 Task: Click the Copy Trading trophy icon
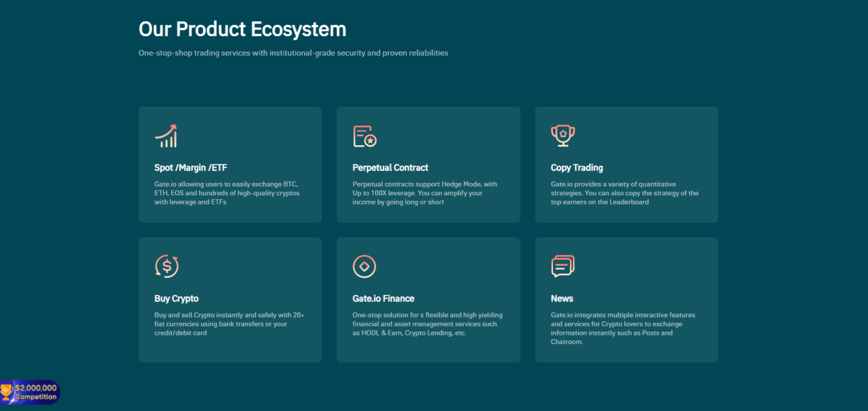pos(563,136)
